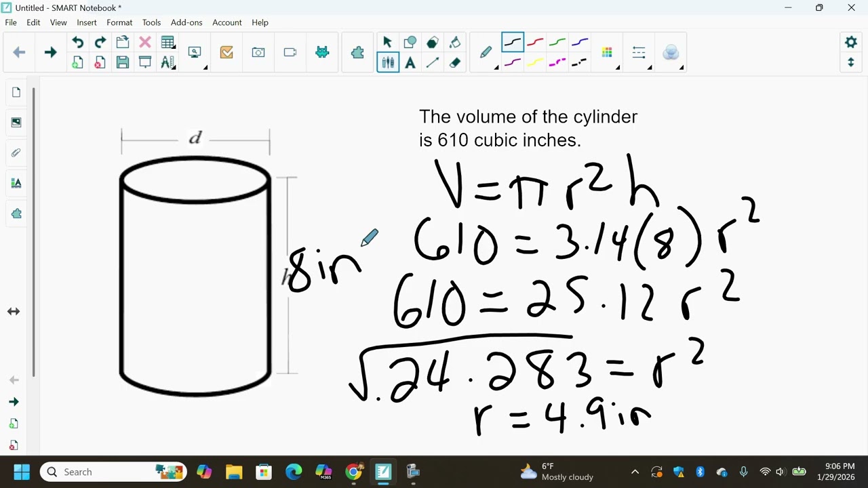Open the color grid dropdown
Screen dimensions: 868x488
608,53
